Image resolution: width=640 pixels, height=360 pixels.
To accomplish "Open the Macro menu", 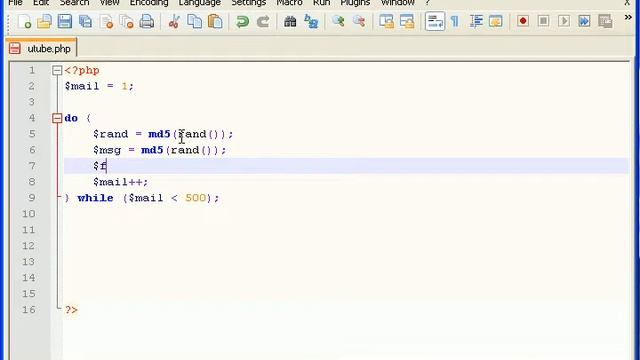I will click(289, 3).
